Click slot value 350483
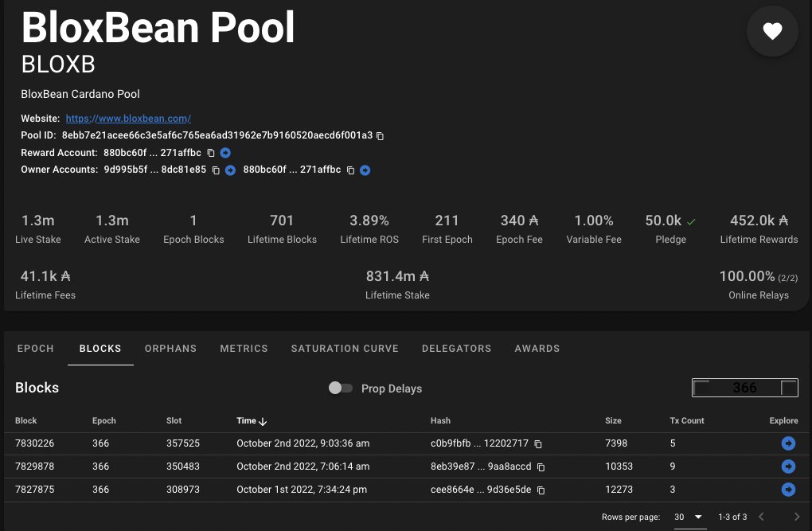The width and height of the screenshot is (812, 531). click(183, 467)
